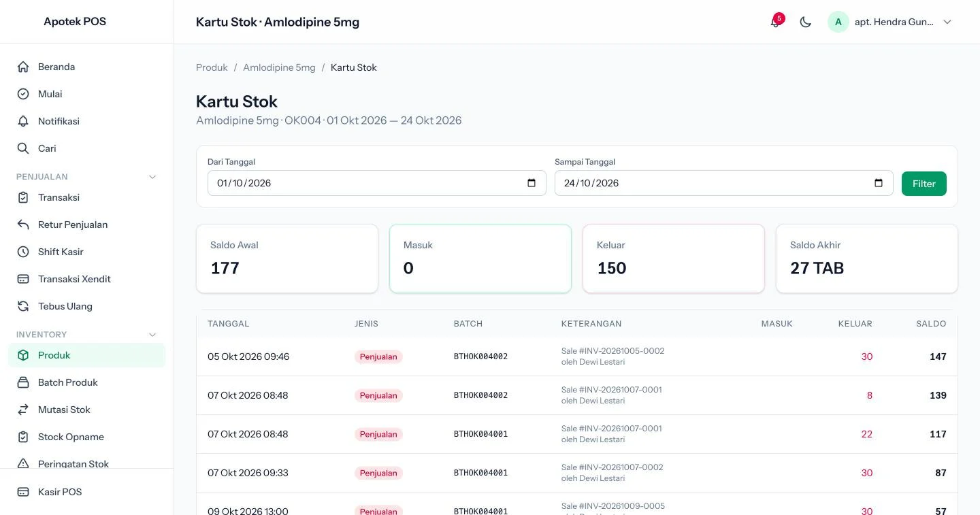Open Amlodipine 5mg breadcrumb link
Image resolution: width=980 pixels, height=515 pixels.
coord(279,67)
